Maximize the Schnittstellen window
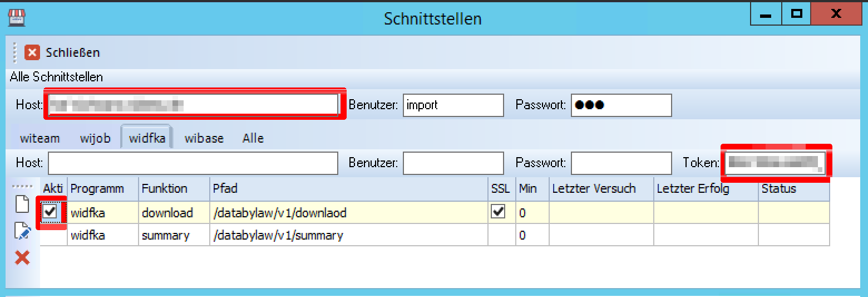Image resolution: width=868 pixels, height=297 pixels. click(796, 14)
